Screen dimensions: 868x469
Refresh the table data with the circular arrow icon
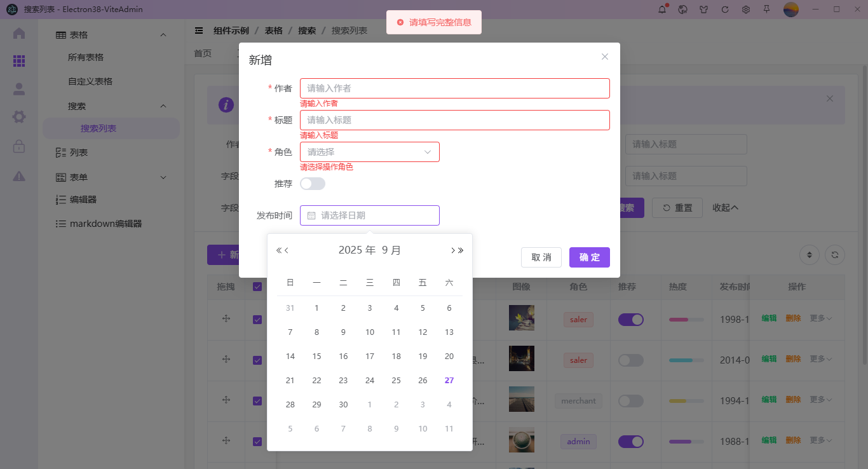834,254
